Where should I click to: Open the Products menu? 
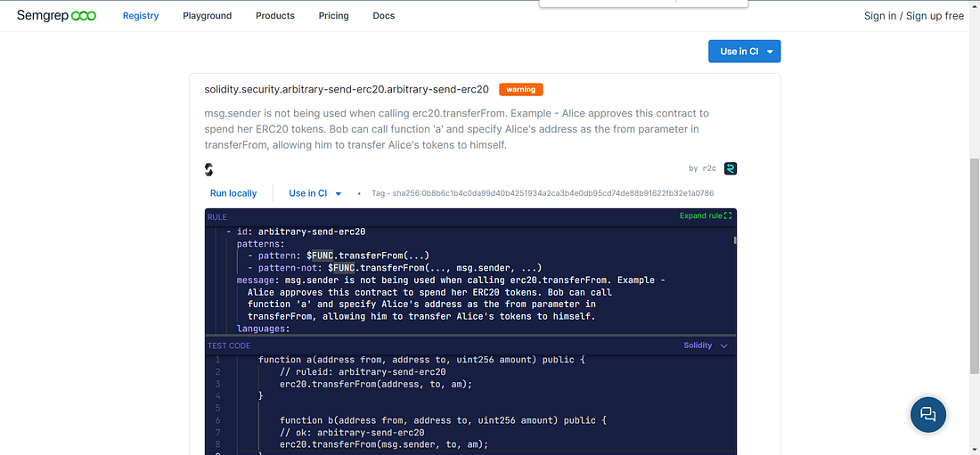(275, 16)
